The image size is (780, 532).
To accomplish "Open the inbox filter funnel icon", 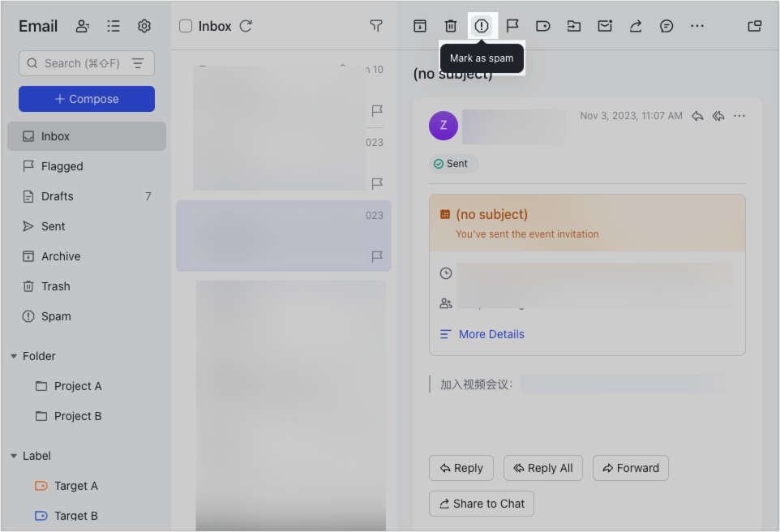I will [x=376, y=26].
